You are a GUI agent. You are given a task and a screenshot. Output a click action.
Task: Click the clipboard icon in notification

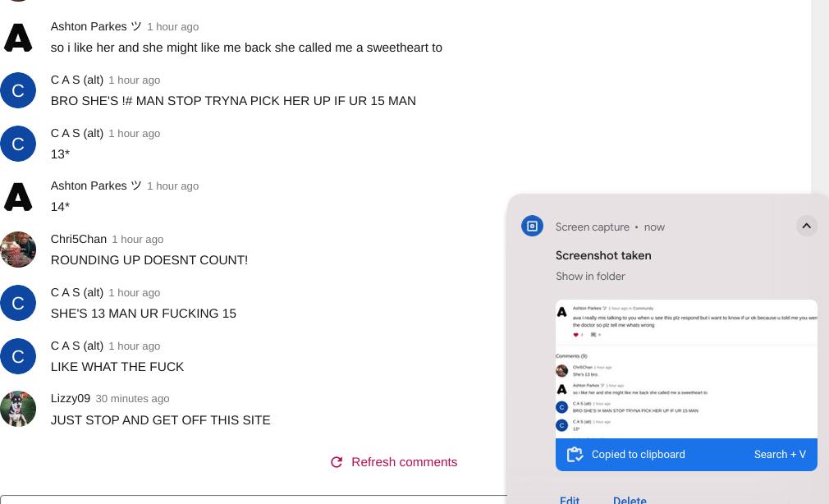pyautogui.click(x=575, y=455)
